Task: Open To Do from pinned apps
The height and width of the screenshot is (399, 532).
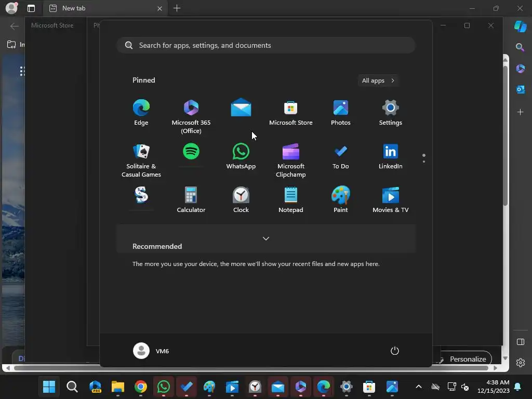Action: [x=341, y=156]
